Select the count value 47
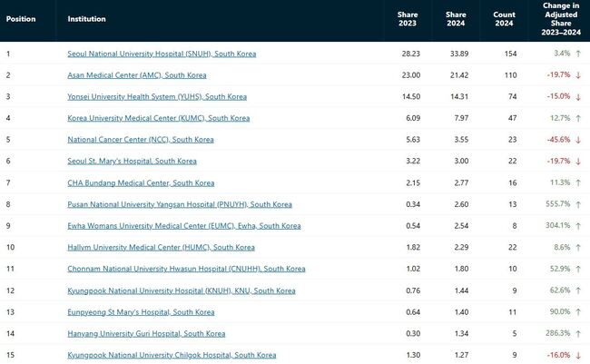The width and height of the screenshot is (590, 364). click(x=513, y=118)
